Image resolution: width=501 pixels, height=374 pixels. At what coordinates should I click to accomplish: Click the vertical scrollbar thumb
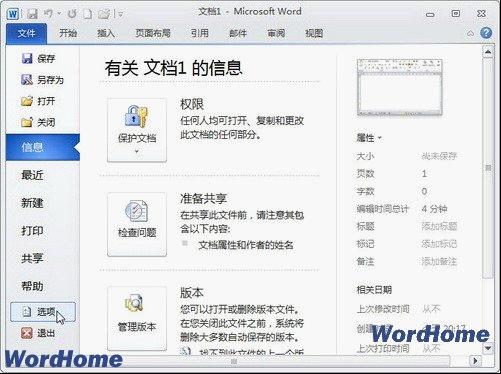click(x=488, y=168)
